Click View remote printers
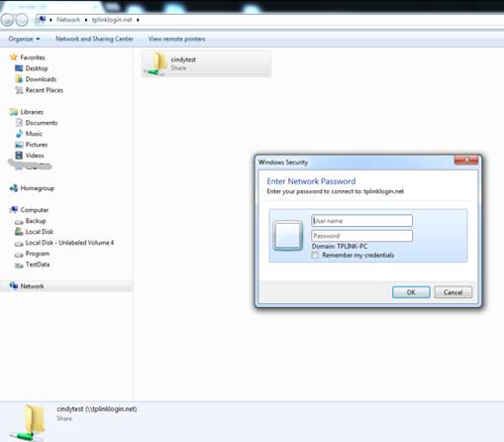 [176, 39]
